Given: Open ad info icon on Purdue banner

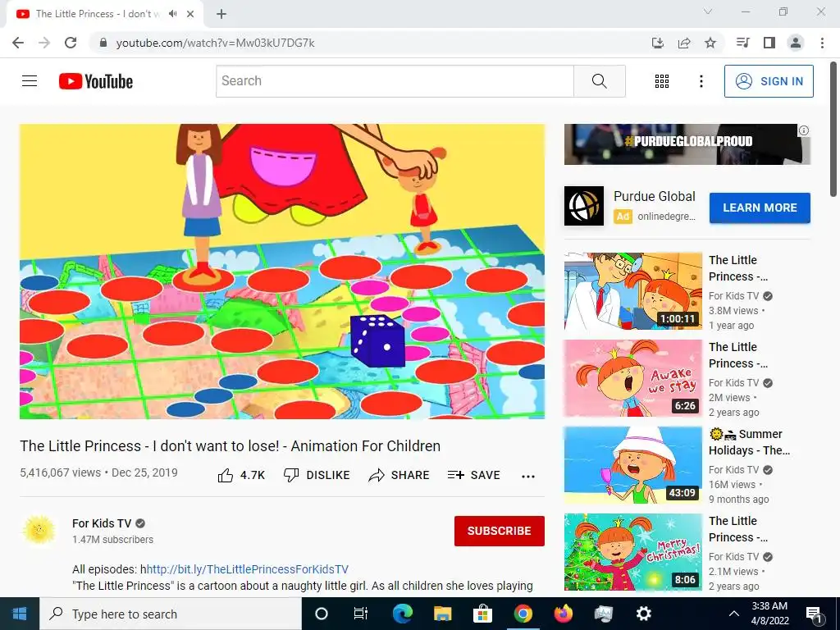Looking at the screenshot, I should 804,130.
